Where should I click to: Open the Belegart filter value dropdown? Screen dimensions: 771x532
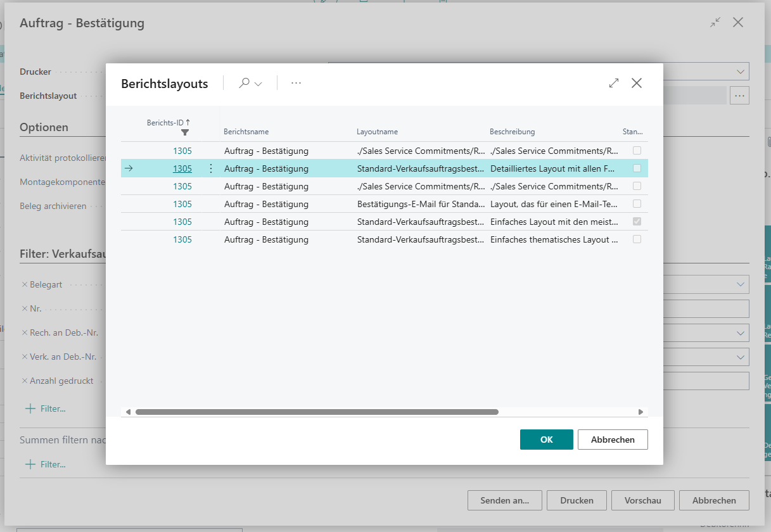(x=741, y=284)
